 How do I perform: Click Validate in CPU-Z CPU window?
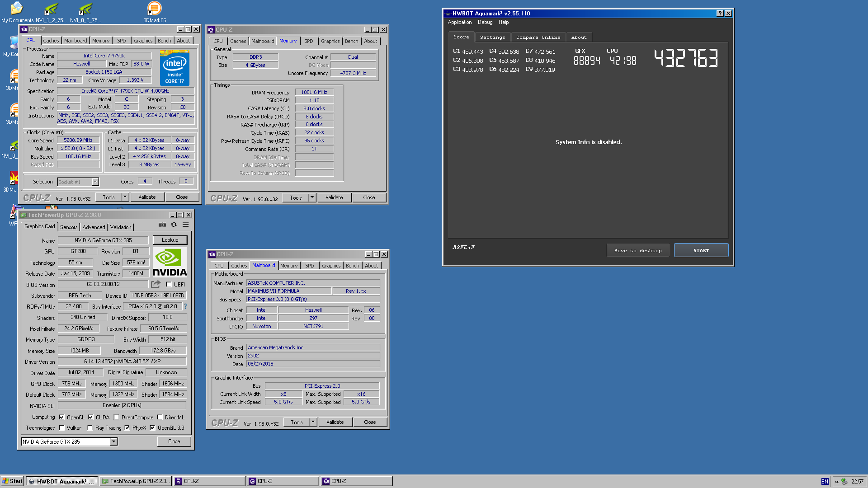(147, 197)
